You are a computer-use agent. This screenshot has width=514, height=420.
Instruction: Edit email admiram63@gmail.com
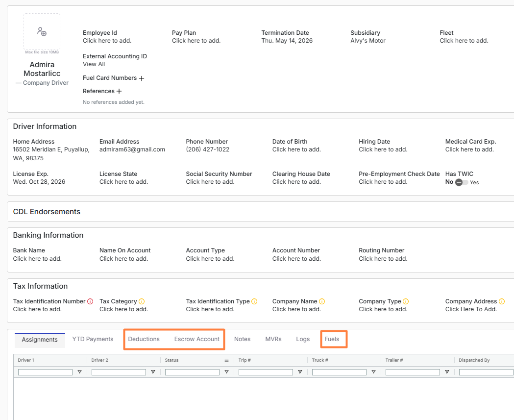pyautogui.click(x=132, y=149)
